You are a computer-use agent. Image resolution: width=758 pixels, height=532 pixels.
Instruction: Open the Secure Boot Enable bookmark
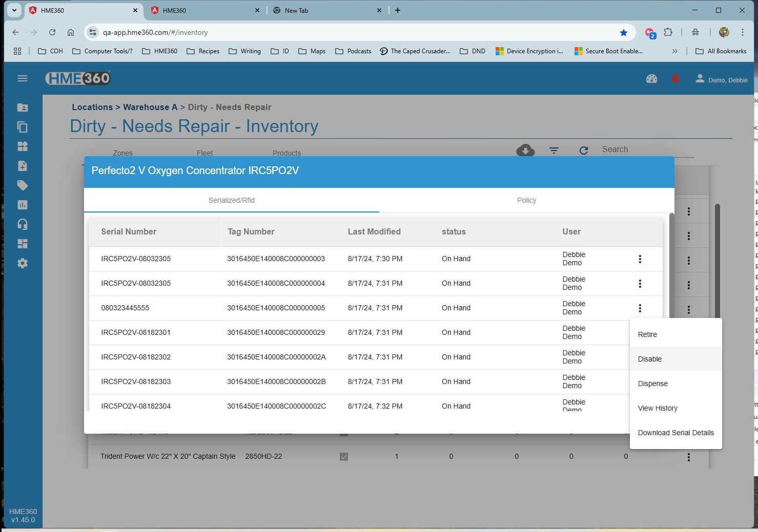point(608,51)
